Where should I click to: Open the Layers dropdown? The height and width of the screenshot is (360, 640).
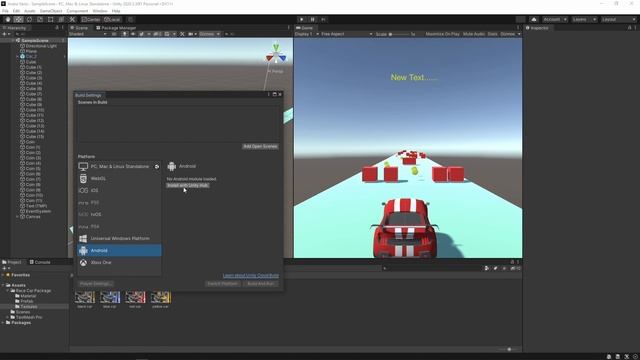pyautogui.click(x=584, y=20)
